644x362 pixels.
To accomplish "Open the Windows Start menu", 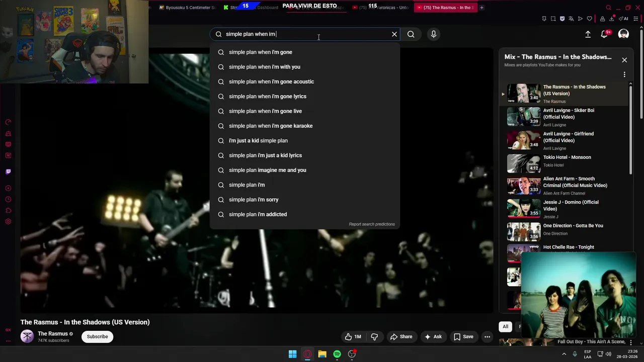I will [x=292, y=354].
